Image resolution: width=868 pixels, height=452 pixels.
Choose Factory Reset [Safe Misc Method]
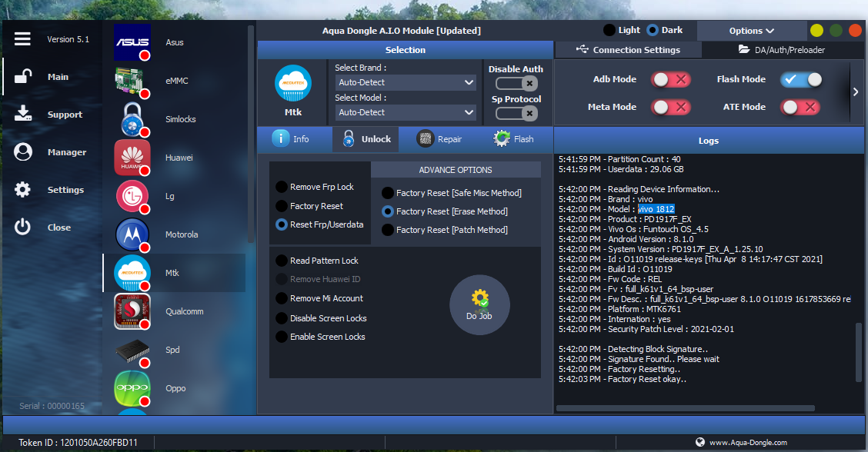[x=452, y=192]
